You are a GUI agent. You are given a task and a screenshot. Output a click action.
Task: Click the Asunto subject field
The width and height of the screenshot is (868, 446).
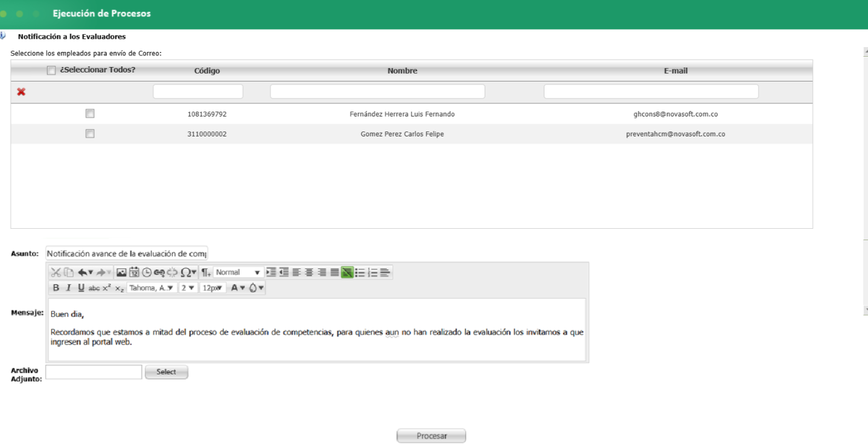[x=127, y=253]
